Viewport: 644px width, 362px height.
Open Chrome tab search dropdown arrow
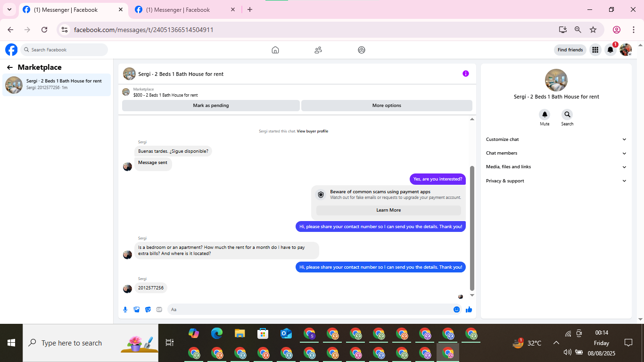pyautogui.click(x=9, y=9)
